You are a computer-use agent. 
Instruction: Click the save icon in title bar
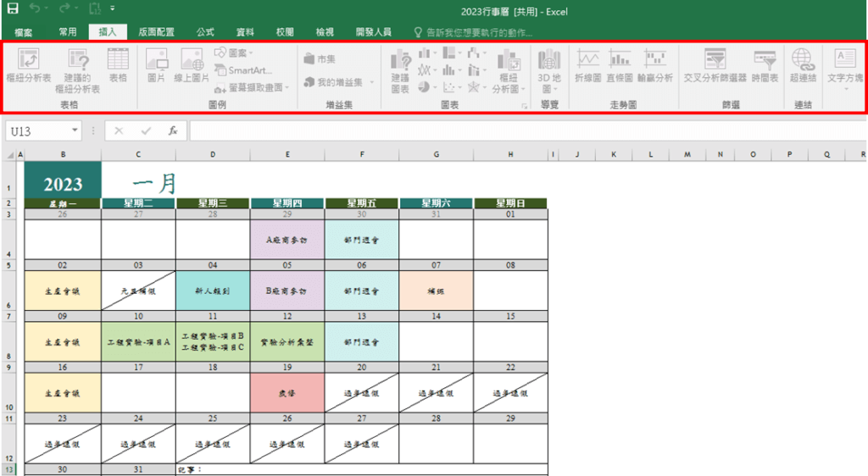[13, 11]
